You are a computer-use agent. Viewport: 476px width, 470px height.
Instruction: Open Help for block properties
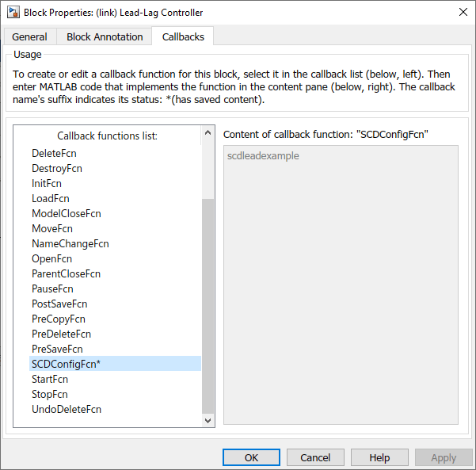coord(379,457)
